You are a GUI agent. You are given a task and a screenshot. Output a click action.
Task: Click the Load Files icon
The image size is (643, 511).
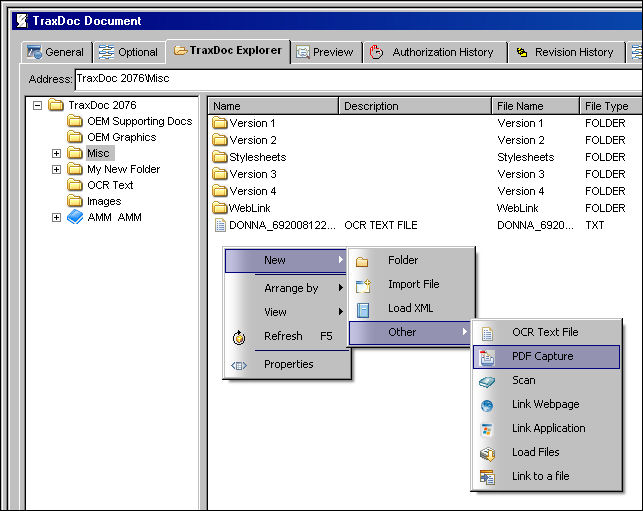click(x=487, y=454)
